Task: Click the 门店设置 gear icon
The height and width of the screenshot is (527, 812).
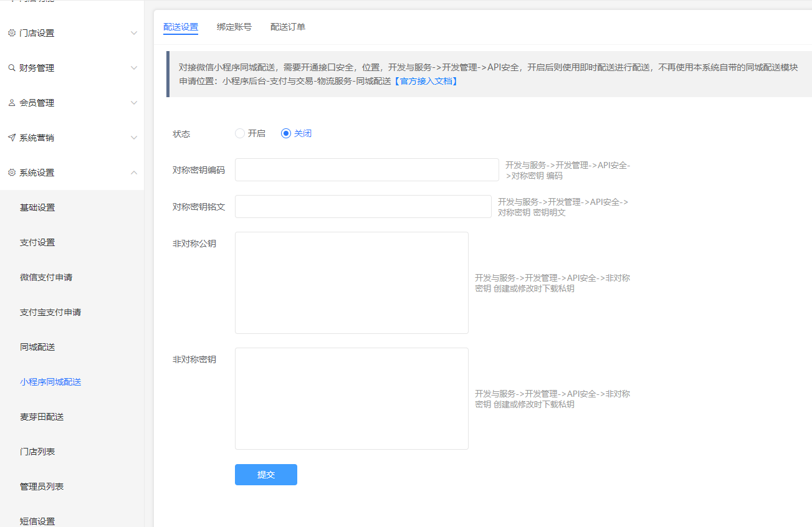Action: coord(12,33)
